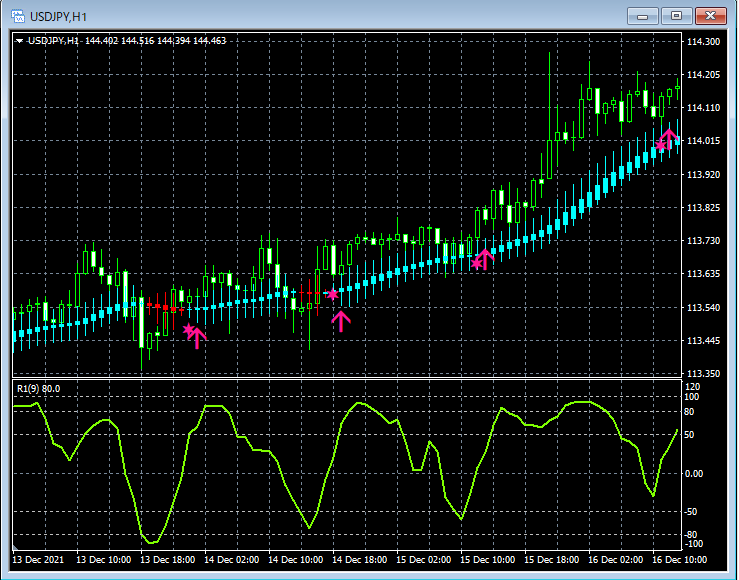Image resolution: width=739 pixels, height=580 pixels.
Task: Open the USDJPY,H1 chart dropdown triangle
Action: click(x=20, y=41)
